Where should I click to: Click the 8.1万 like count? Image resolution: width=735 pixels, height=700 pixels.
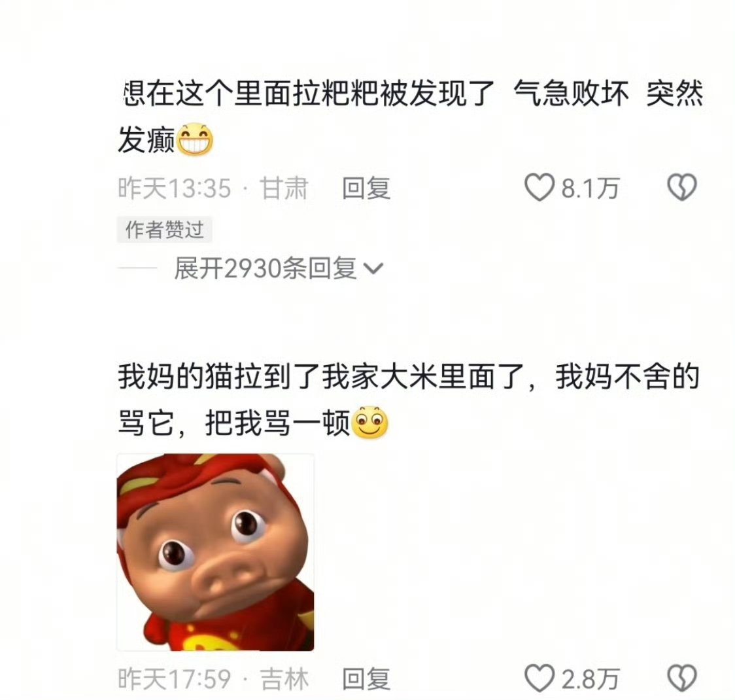[x=590, y=188]
